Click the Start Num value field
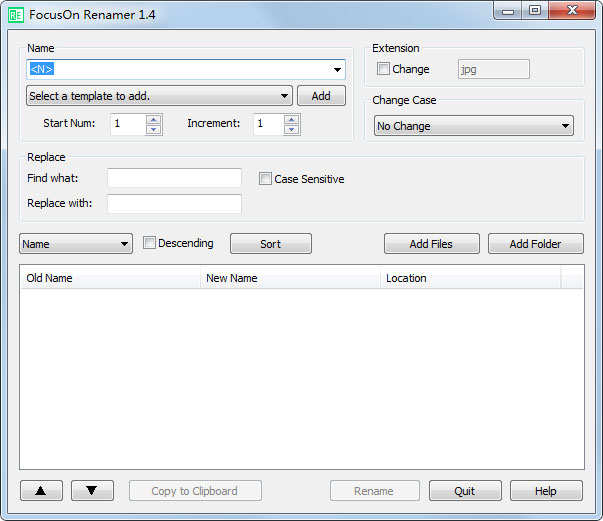 pyautogui.click(x=128, y=124)
